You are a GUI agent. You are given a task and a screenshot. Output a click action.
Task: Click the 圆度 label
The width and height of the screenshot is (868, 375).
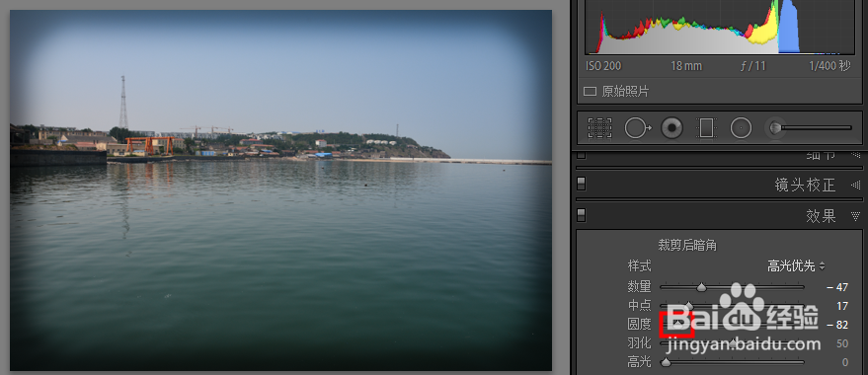[639, 325]
